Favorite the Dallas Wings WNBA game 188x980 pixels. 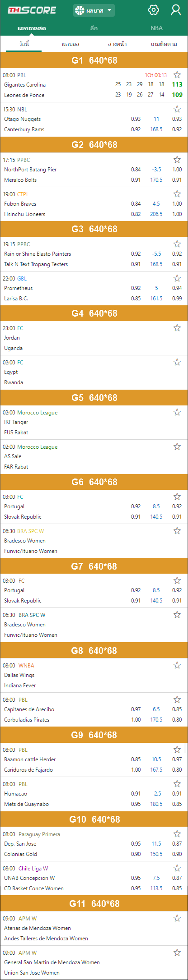(x=177, y=665)
